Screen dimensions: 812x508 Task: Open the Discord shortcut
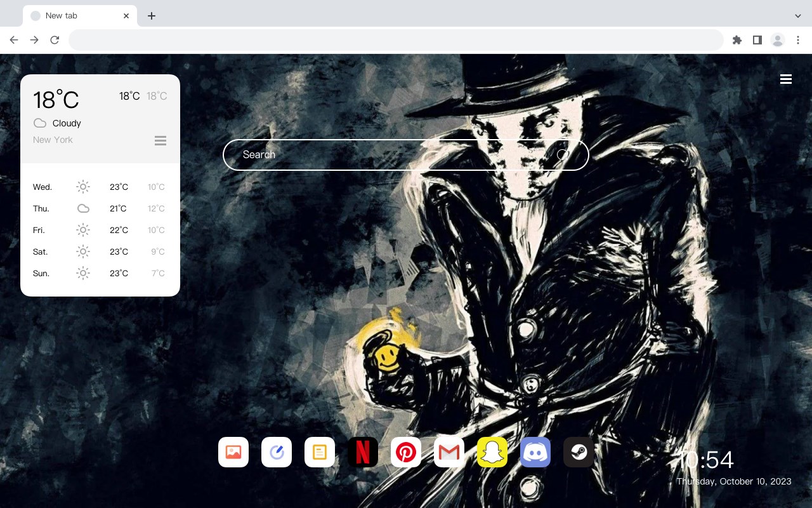pos(535,452)
